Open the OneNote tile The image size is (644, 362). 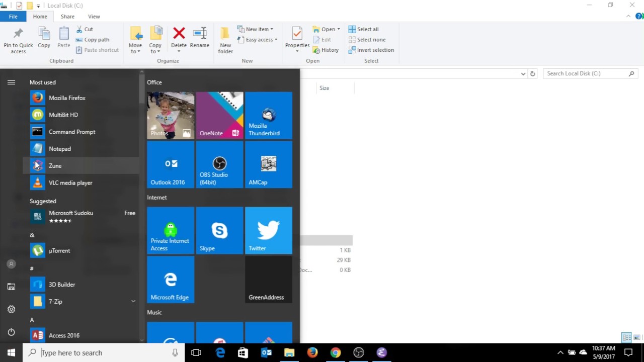coord(219,116)
